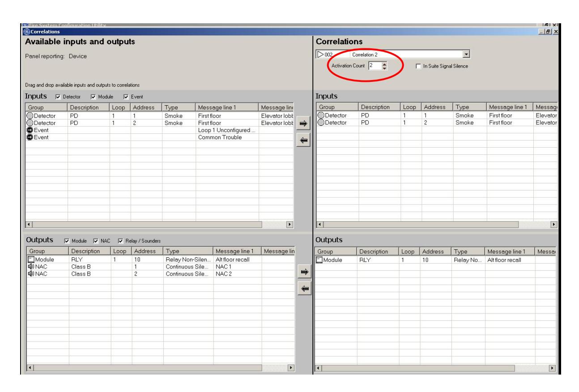Click Module icon in correlation outputs list
This screenshot has height=392, width=579.
(x=320, y=260)
